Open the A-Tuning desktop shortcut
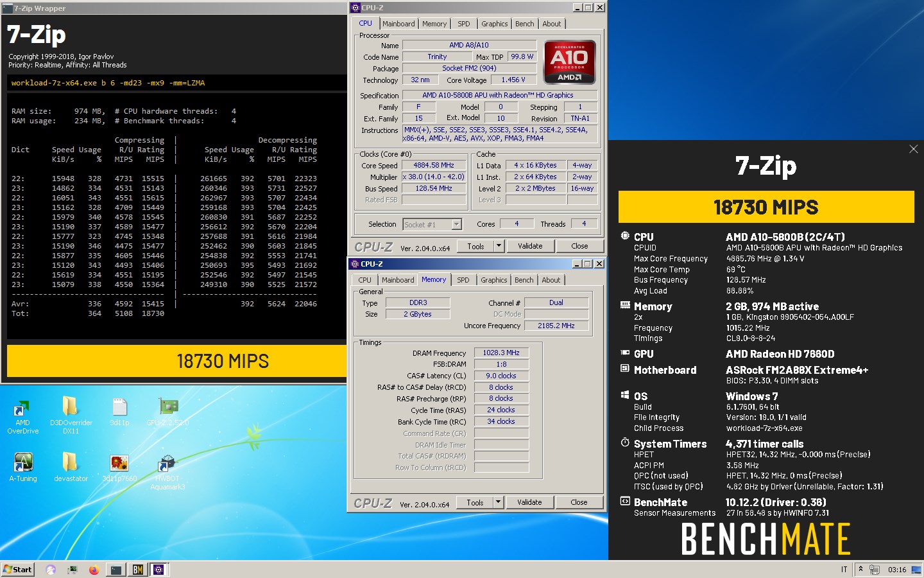Viewport: 924px width, 578px height. click(23, 467)
